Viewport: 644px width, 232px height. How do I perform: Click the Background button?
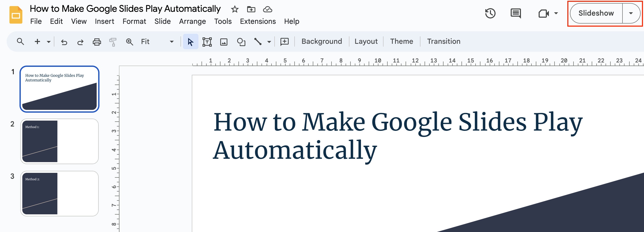coord(321,41)
